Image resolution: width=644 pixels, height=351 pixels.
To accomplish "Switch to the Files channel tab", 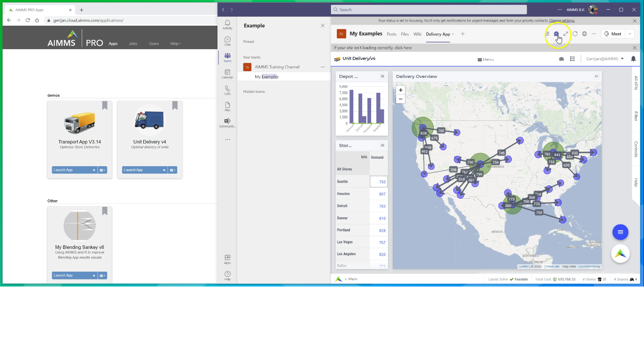I will pos(405,34).
